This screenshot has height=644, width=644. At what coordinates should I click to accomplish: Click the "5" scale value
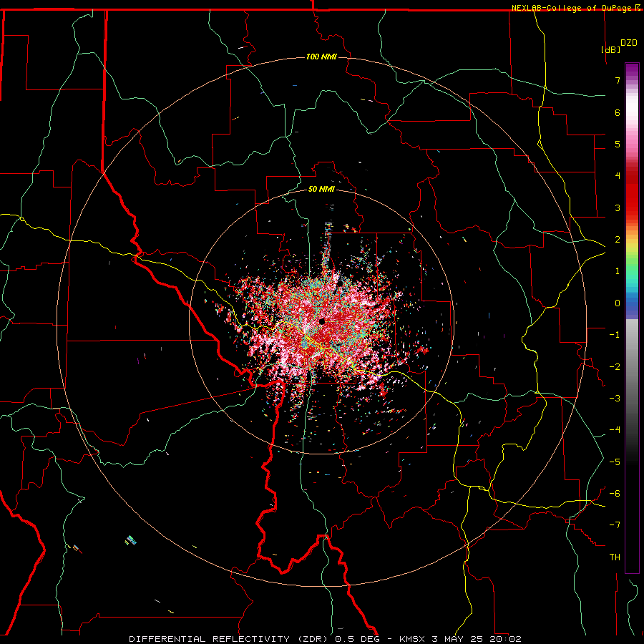[618, 144]
